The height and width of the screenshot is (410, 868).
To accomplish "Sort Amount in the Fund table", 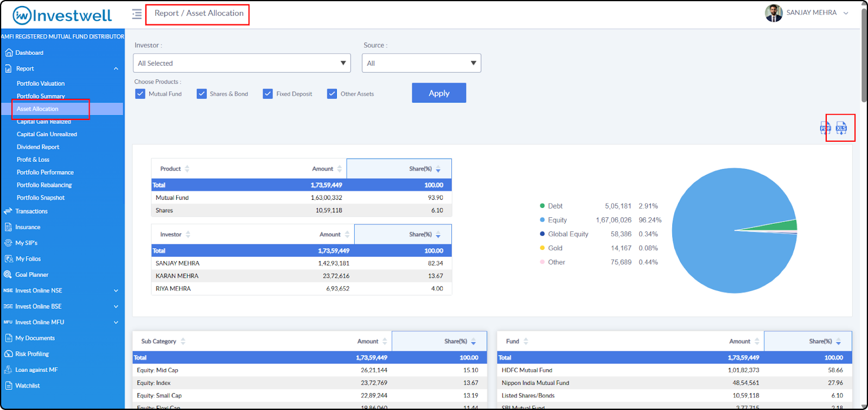I will [757, 342].
